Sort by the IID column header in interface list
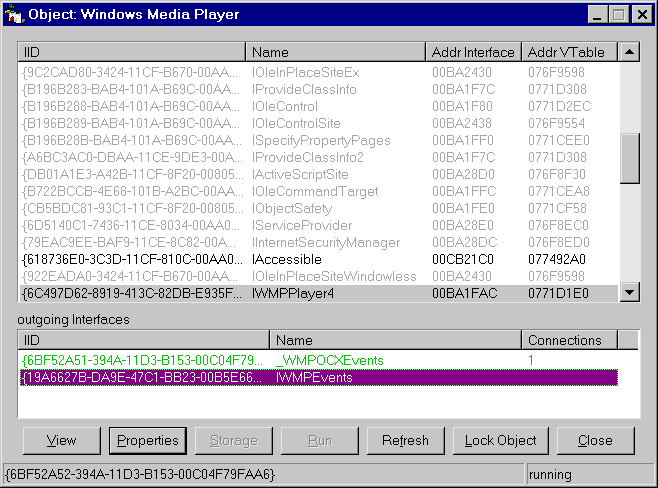Viewport: 658px width, 488px height. 132,52
